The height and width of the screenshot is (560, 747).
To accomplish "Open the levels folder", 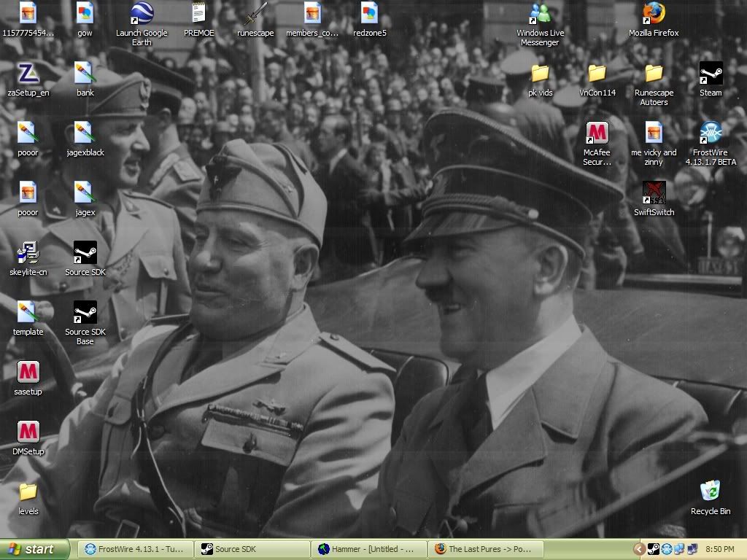I will (28, 491).
